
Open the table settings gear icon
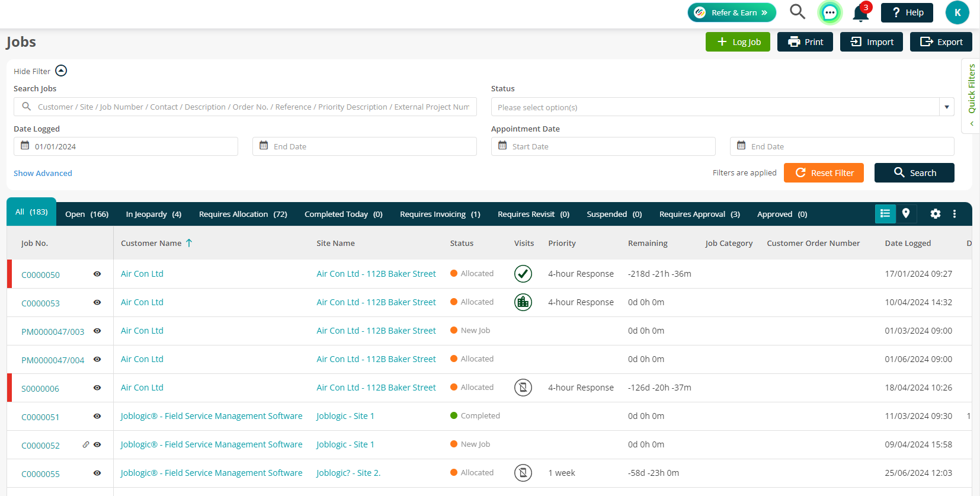[x=936, y=214]
